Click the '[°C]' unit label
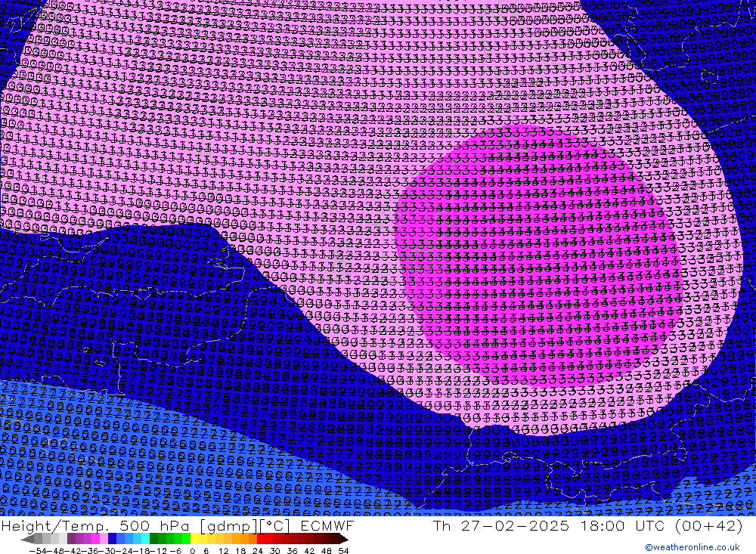Image resolution: width=756 pixels, height=554 pixels. pos(275,525)
